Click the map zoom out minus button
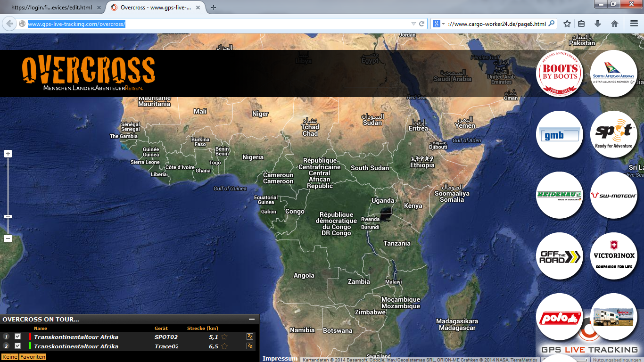 tap(8, 239)
